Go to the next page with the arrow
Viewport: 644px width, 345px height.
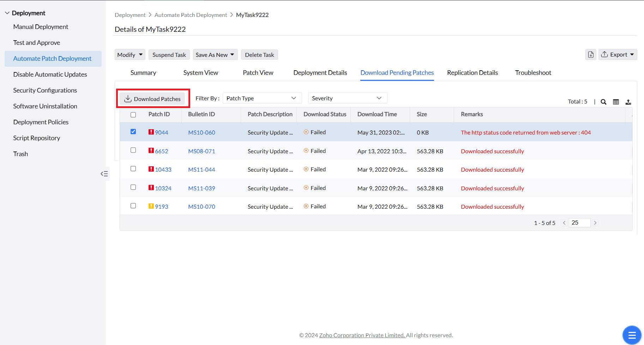click(595, 222)
